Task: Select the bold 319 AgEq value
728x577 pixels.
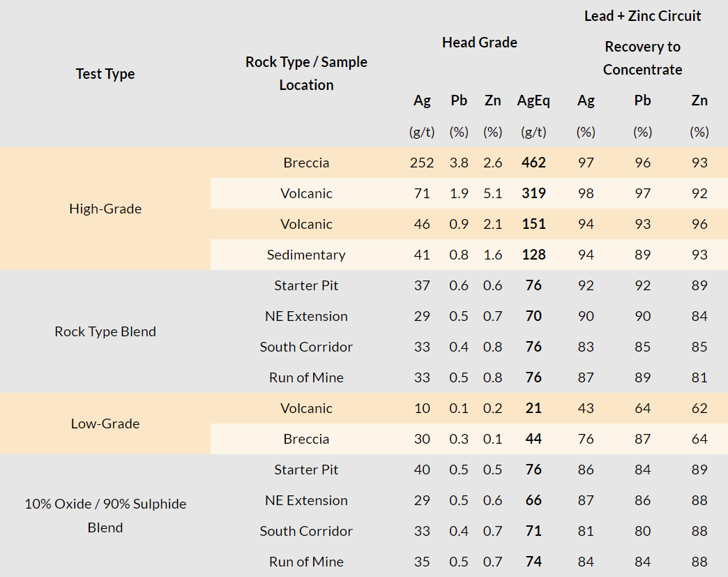Action: pyautogui.click(x=533, y=193)
